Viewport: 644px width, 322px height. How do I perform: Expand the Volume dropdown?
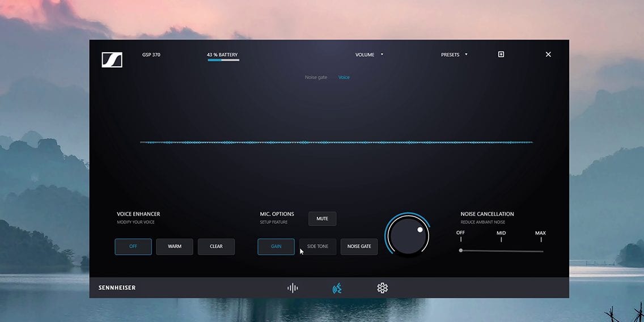[369, 55]
